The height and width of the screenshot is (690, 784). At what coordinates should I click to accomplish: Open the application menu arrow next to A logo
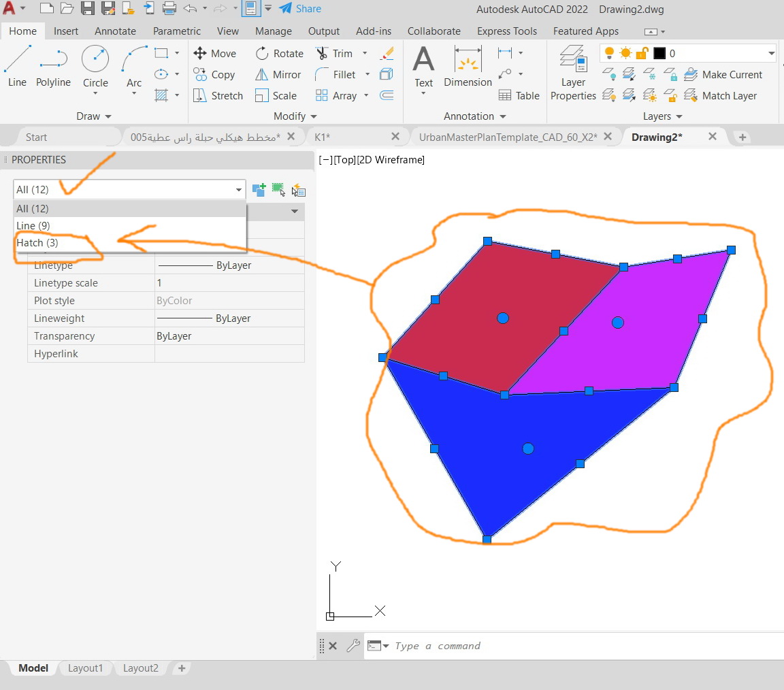tap(22, 8)
